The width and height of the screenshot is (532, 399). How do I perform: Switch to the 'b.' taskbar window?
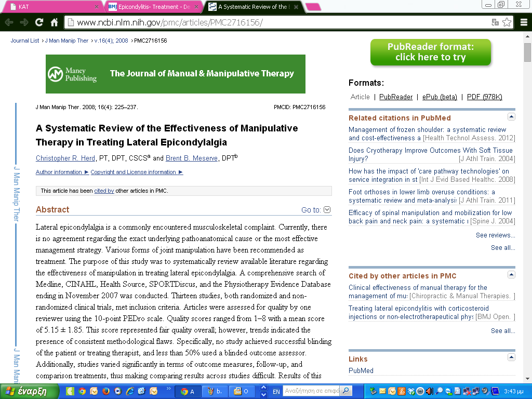(x=215, y=392)
